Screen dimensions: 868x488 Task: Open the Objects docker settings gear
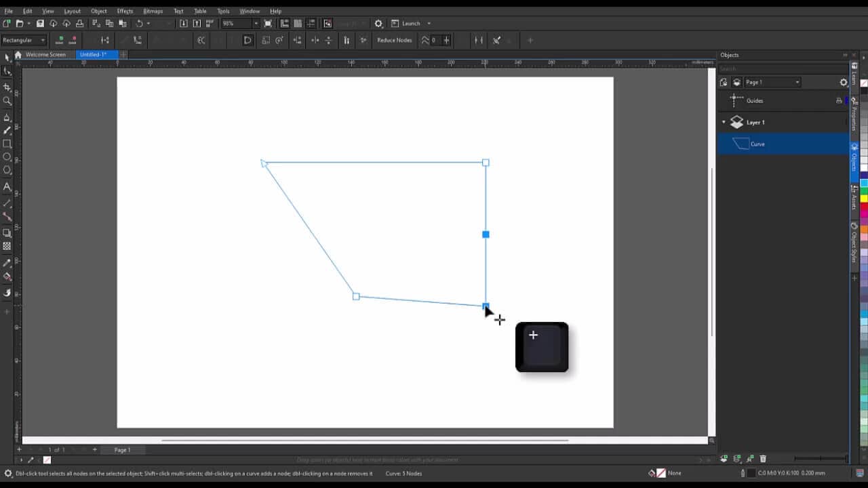pyautogui.click(x=844, y=82)
